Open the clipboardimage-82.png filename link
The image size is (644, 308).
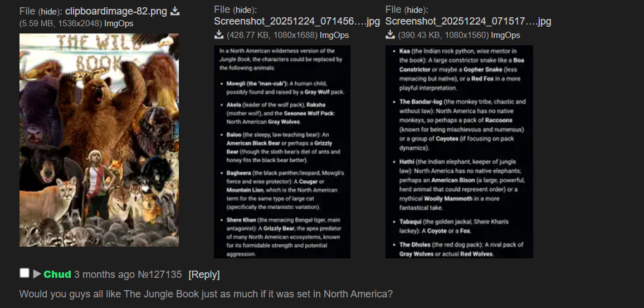116,12
